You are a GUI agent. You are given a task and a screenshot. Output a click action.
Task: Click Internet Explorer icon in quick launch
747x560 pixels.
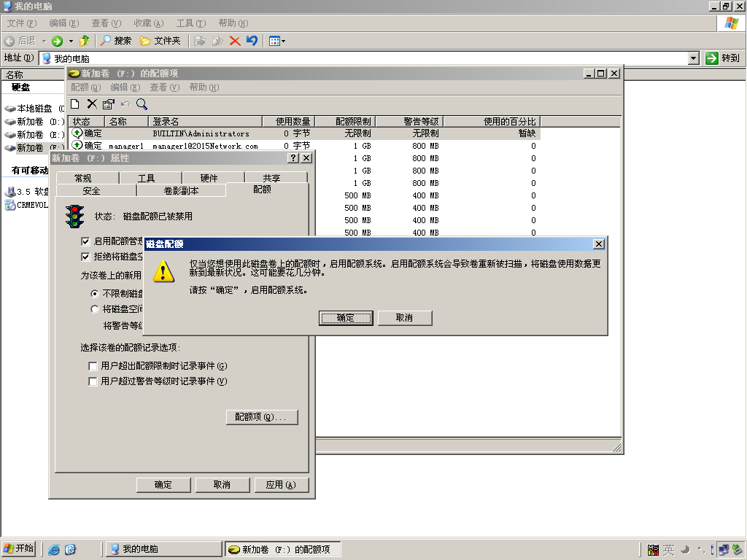coord(54,550)
